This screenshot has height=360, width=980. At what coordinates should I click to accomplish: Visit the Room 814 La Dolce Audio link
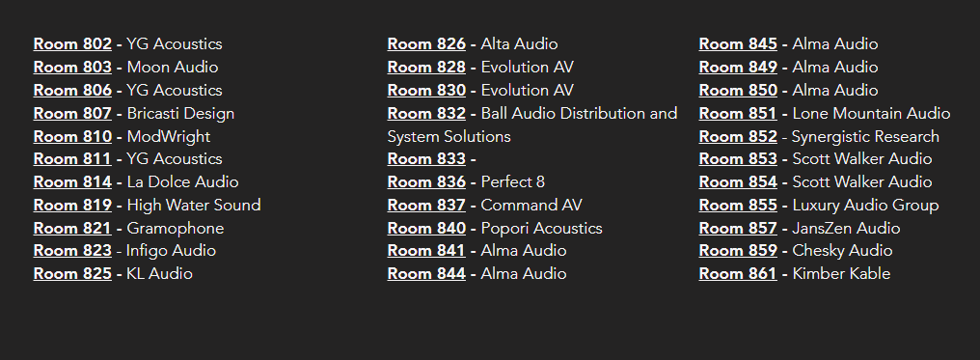[x=72, y=182]
